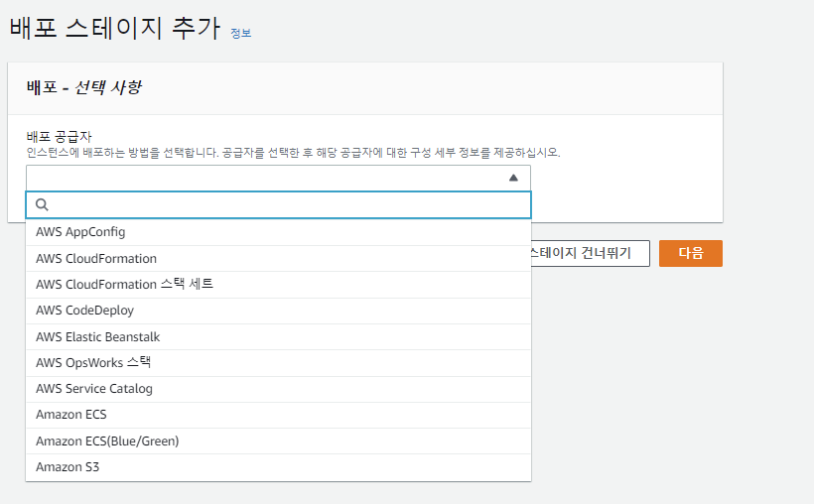Image resolution: width=814 pixels, height=504 pixels.
Task: Click the 정보 info link
Action: pos(241,33)
